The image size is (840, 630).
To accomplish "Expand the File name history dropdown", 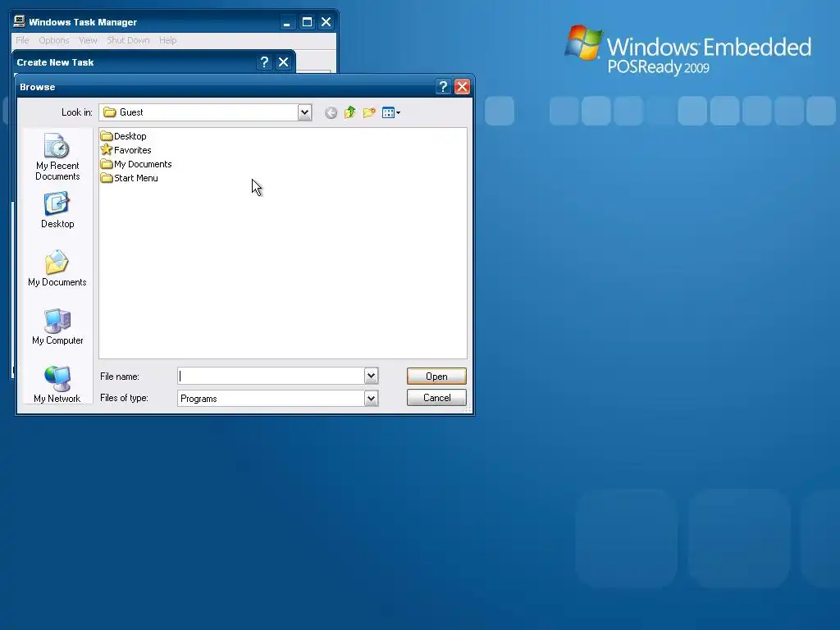I will (x=371, y=376).
